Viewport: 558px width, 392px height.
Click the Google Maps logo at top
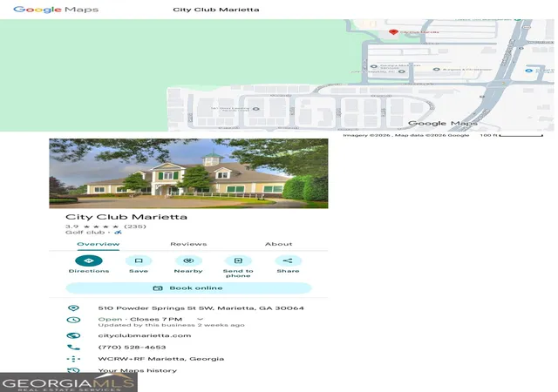pos(56,10)
